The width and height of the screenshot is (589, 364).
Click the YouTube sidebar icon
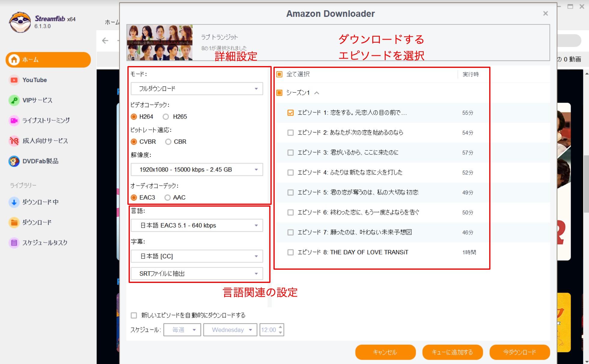click(x=14, y=80)
